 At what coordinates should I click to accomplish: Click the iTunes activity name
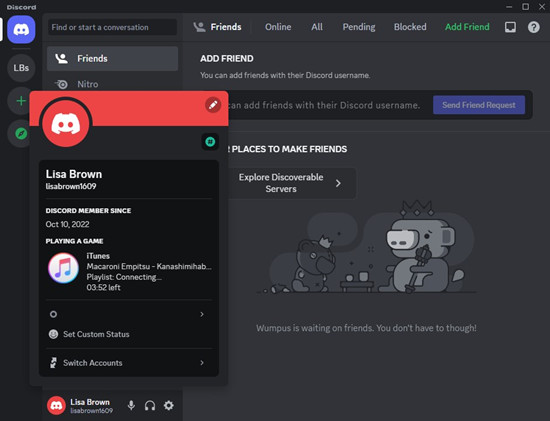[x=98, y=256]
